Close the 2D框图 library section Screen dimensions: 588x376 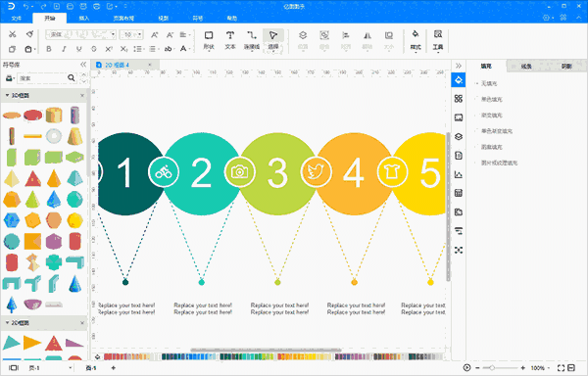coord(82,323)
